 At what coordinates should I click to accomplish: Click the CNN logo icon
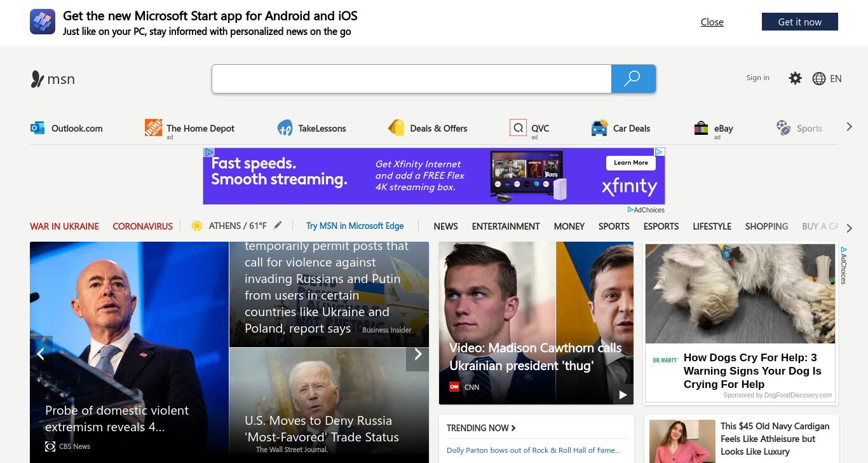454,387
